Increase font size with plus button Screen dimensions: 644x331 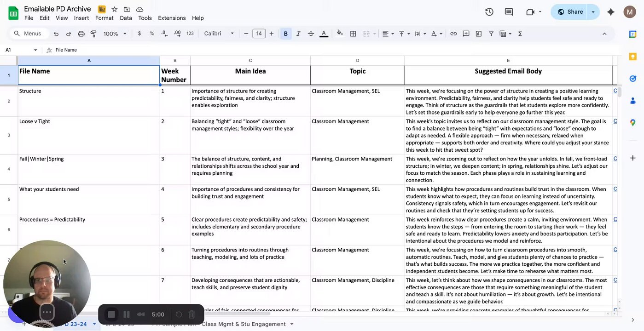point(272,34)
